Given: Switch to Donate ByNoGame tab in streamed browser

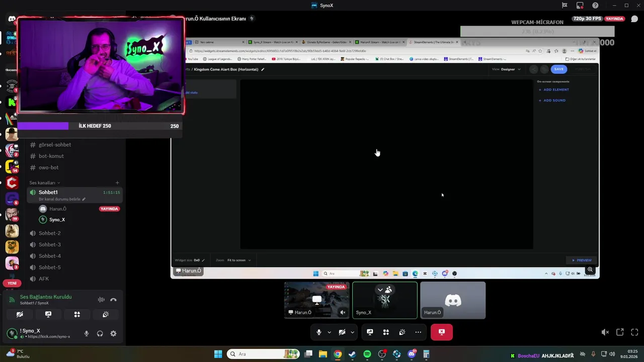Looking at the screenshot, I should 326,42.
